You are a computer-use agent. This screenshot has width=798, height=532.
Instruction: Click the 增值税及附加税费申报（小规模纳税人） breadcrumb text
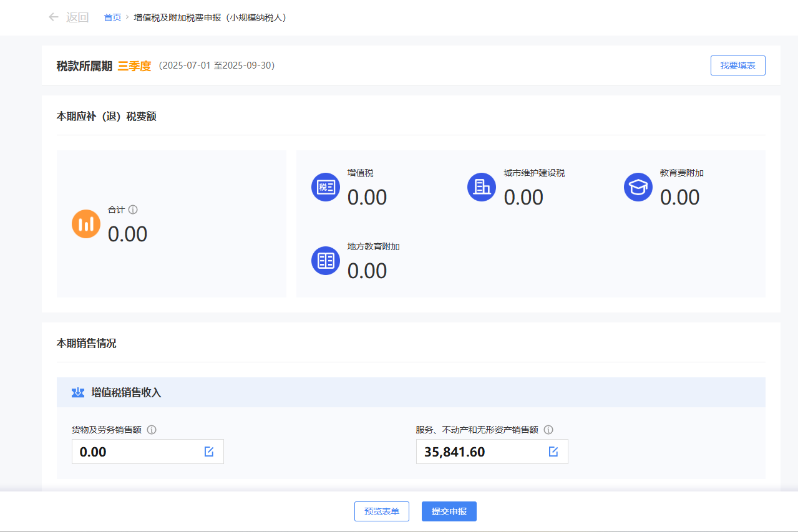pos(212,17)
